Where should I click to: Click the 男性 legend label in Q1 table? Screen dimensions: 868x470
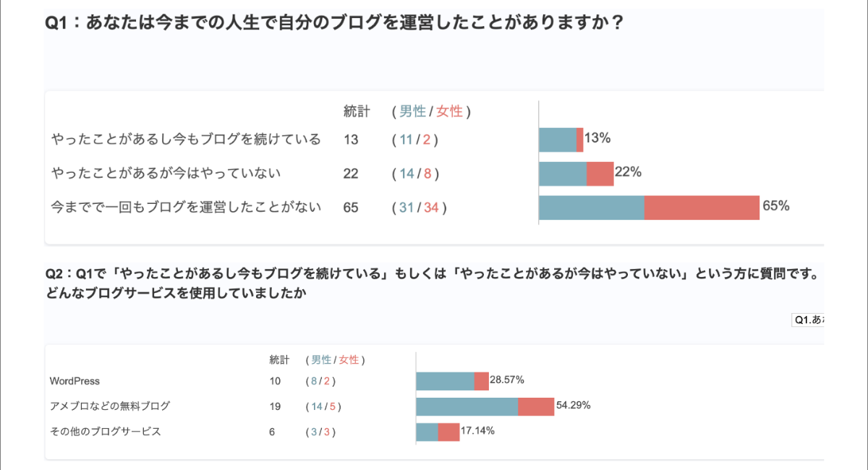pyautogui.click(x=413, y=111)
